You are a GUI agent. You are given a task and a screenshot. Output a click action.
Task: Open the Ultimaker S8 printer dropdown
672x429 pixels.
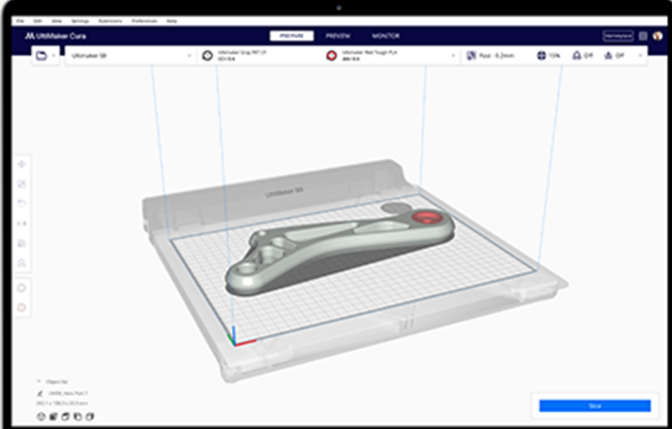pos(130,57)
